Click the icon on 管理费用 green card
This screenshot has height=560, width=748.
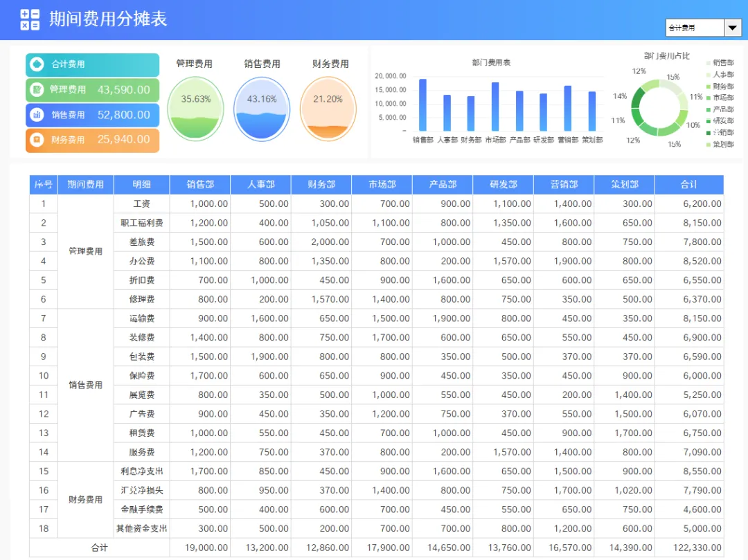coord(37,89)
